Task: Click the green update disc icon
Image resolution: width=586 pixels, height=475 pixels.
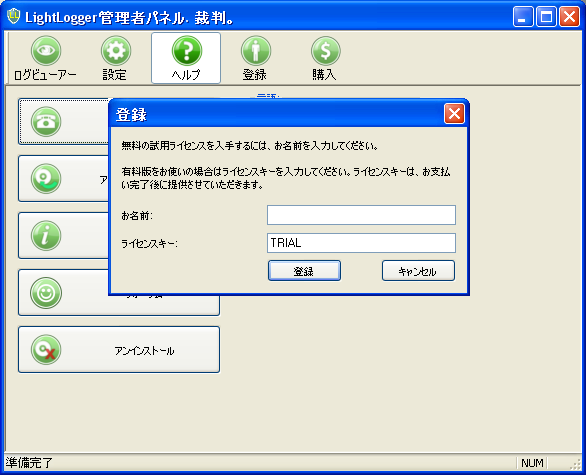Action: pos(46,179)
